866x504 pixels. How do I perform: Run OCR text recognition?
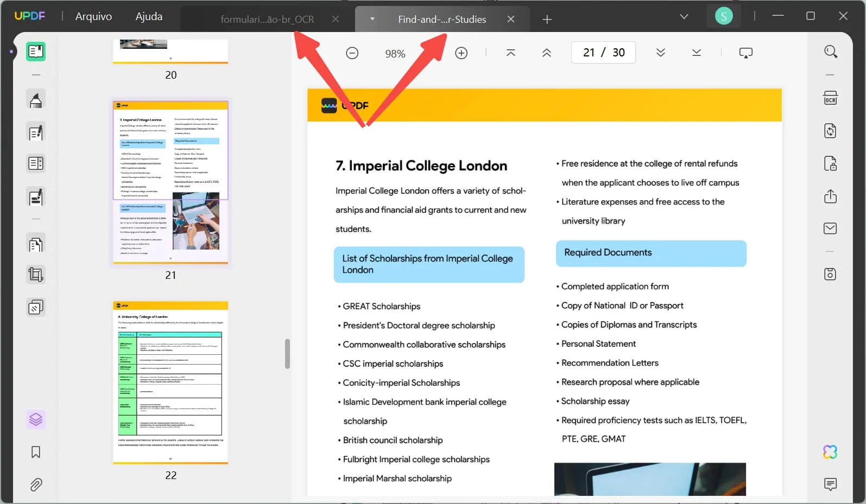[x=830, y=98]
